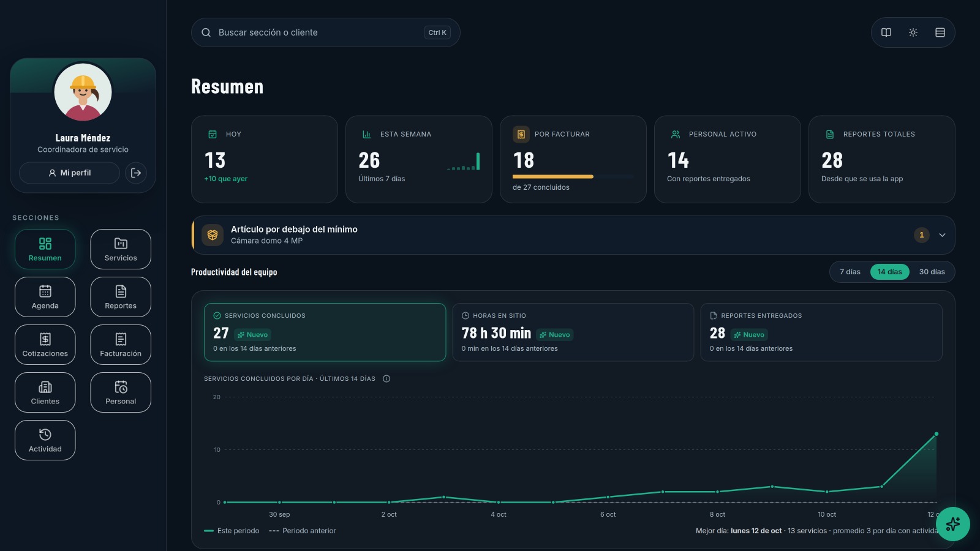The image size is (980, 551).
Task: Click Laura Méndez avatar picture
Action: [x=83, y=92]
